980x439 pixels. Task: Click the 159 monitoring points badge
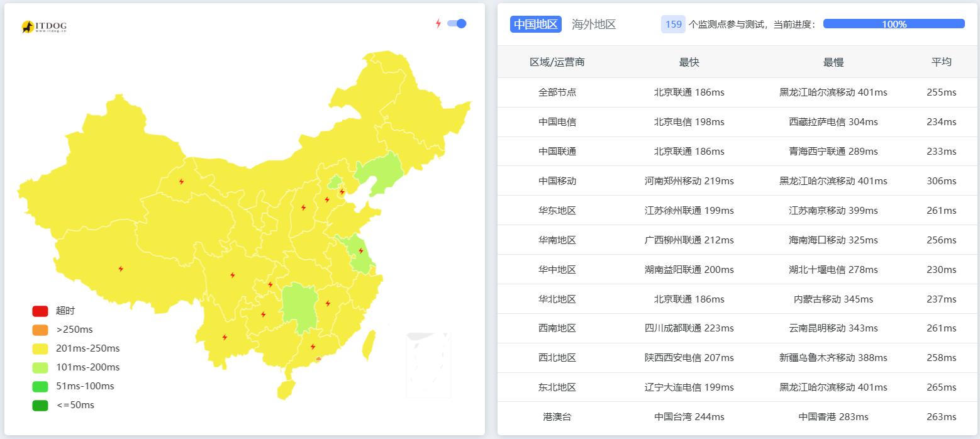tap(673, 24)
